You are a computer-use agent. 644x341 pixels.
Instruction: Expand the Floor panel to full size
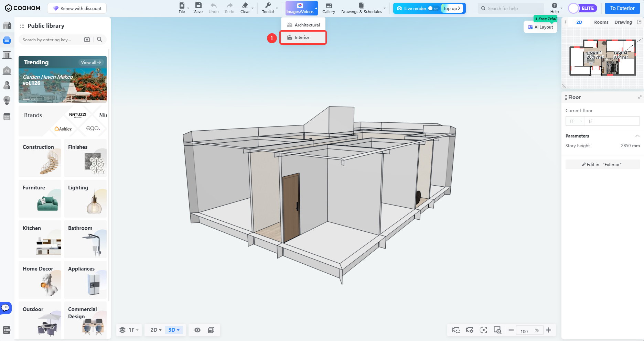640,97
